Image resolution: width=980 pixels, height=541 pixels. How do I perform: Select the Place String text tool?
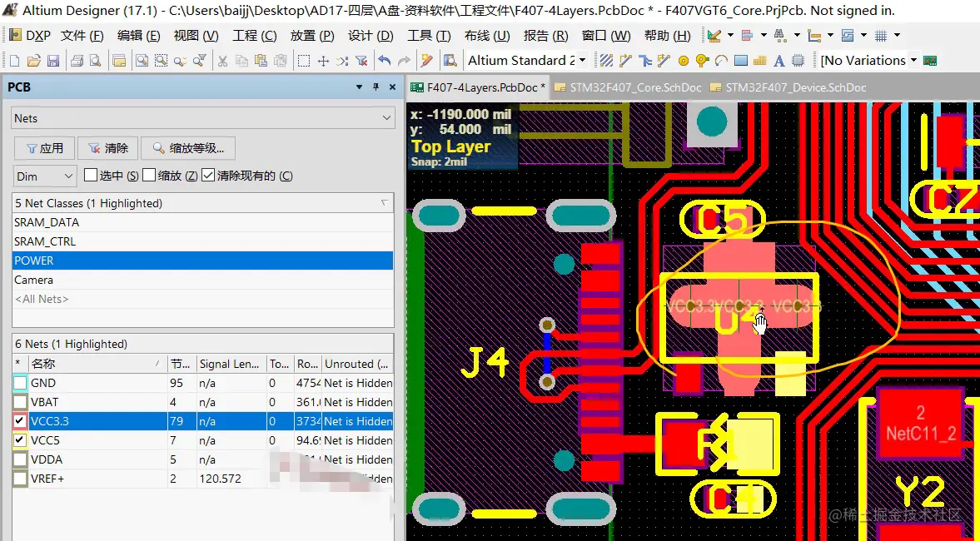[x=779, y=61]
